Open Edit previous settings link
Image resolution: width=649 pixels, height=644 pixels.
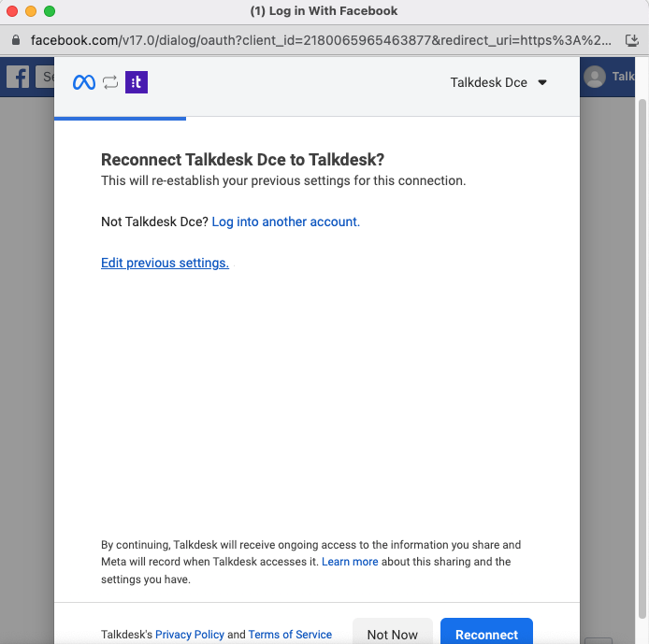point(165,263)
